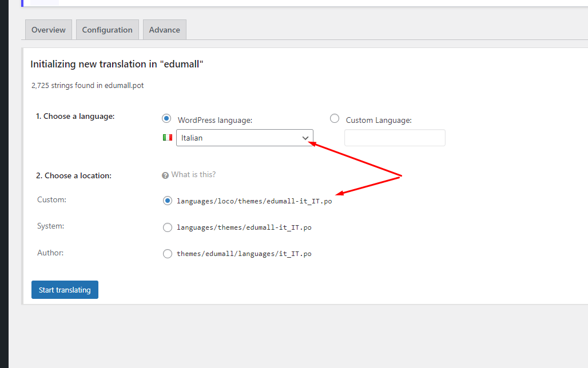This screenshot has width=588, height=368.
Task: Click the 'Custom Language:' label
Action: (x=379, y=121)
